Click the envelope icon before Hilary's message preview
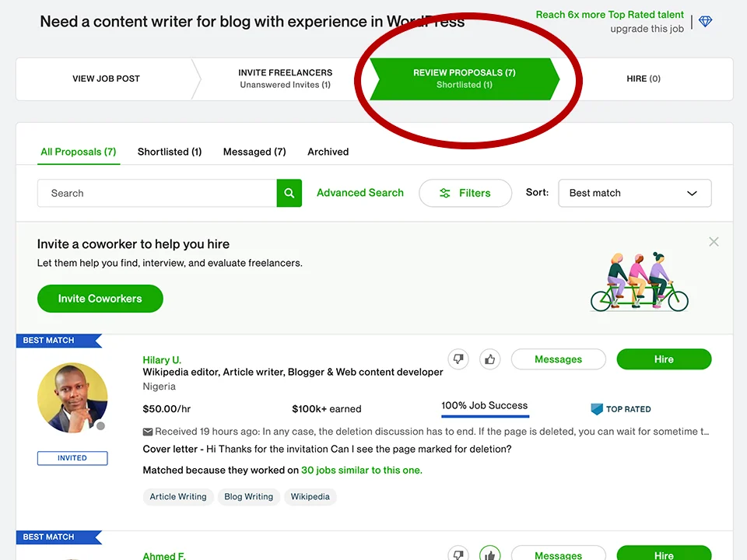This screenshot has height=560, width=747. click(x=147, y=431)
